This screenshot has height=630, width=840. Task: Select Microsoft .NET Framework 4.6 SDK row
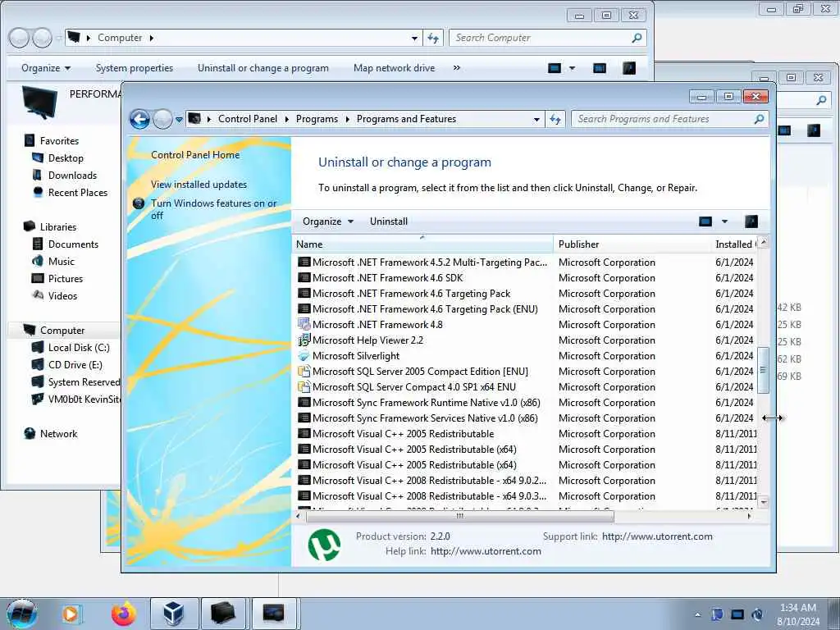(x=526, y=278)
